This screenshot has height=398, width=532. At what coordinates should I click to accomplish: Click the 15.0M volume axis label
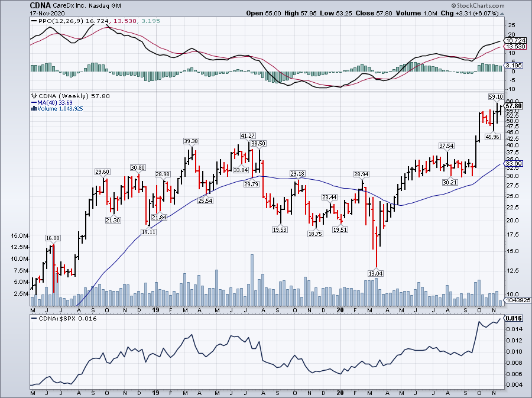coord(20,235)
